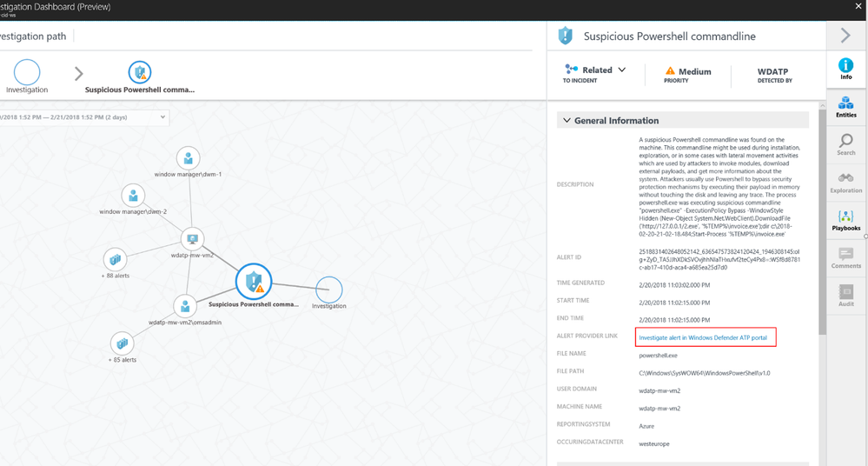Viewport: 868px width, 466px height.
Task: Open the Playbooks panel
Action: pyautogui.click(x=845, y=220)
